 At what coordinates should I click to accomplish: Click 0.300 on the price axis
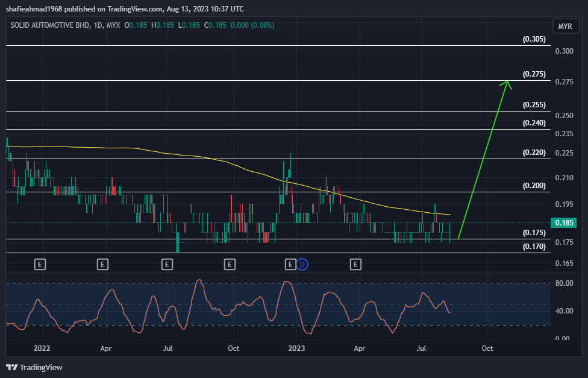click(564, 51)
